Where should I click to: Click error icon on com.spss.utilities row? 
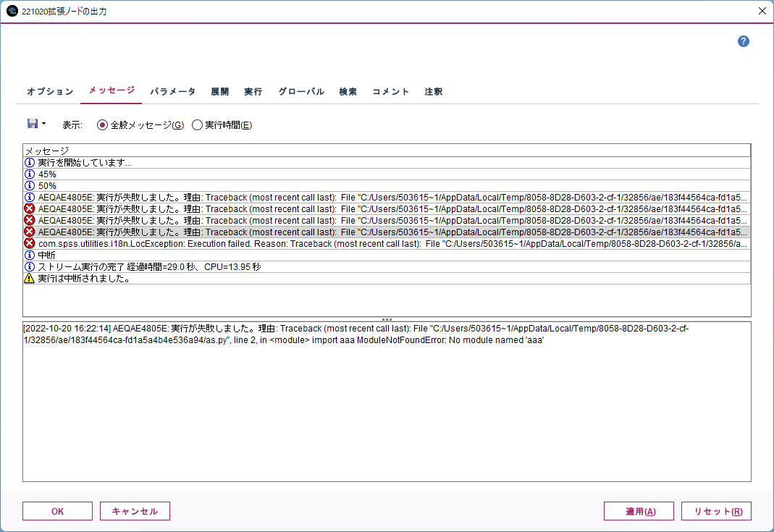coord(30,243)
